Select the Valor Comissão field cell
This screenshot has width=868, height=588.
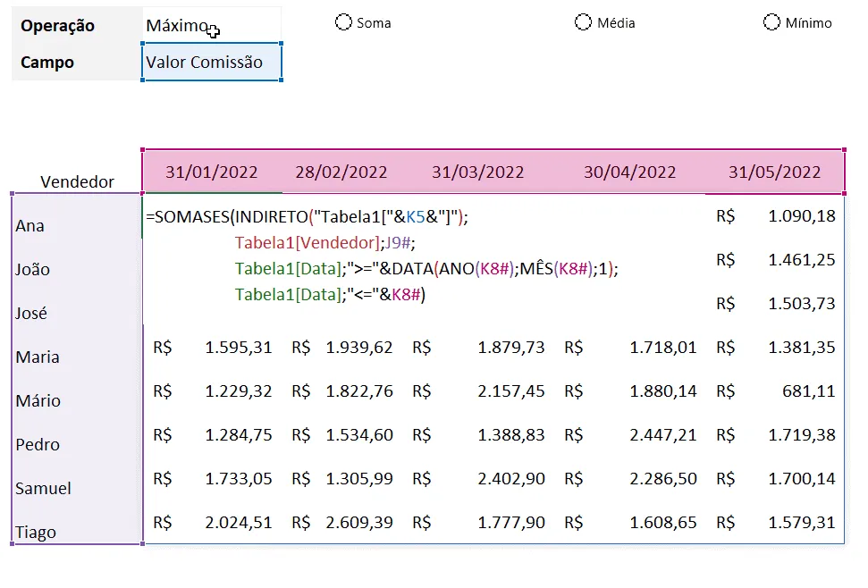(212, 62)
